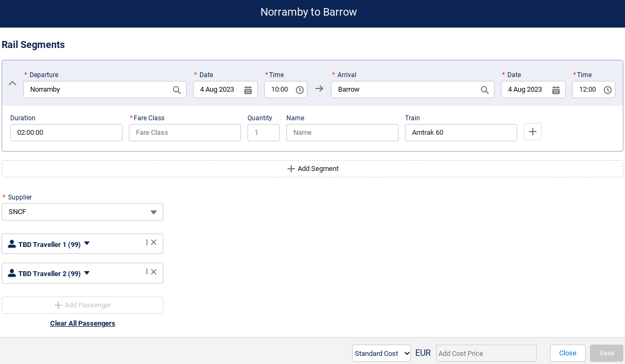Open the Standard Cost type selector
Image resolution: width=625 pixels, height=364 pixels.
(381, 353)
